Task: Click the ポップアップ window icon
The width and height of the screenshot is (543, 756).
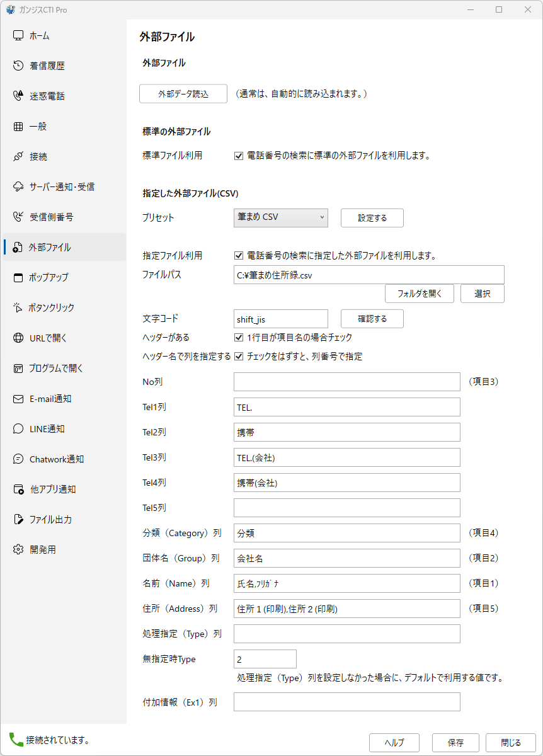Action: [x=18, y=277]
